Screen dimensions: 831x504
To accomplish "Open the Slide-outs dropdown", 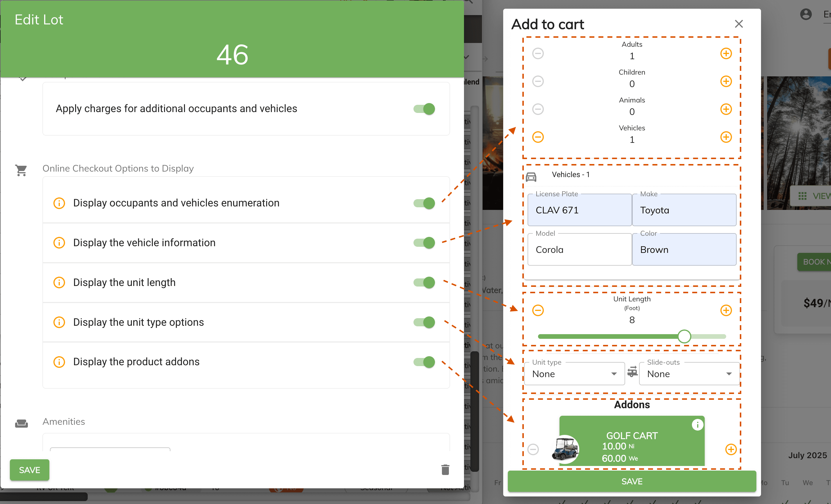I will (689, 374).
